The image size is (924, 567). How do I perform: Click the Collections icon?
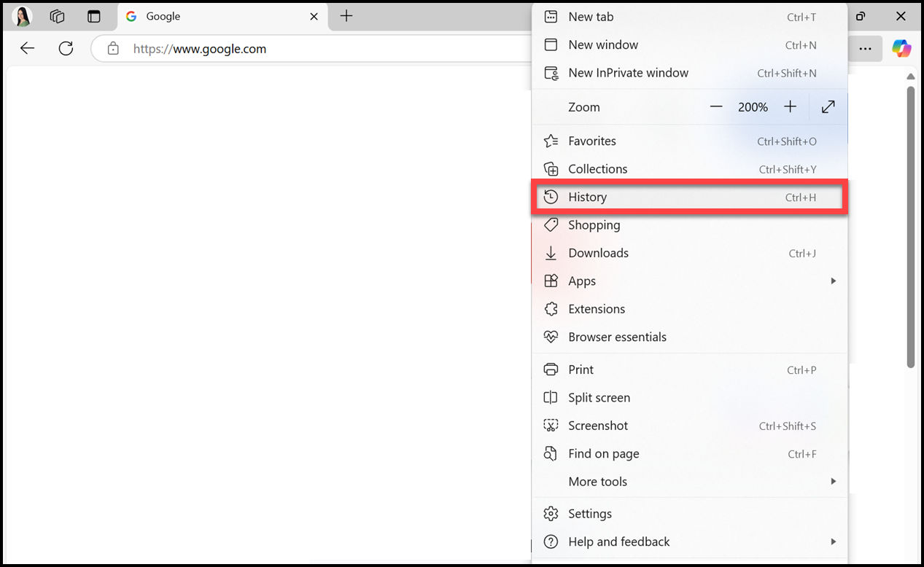551,169
